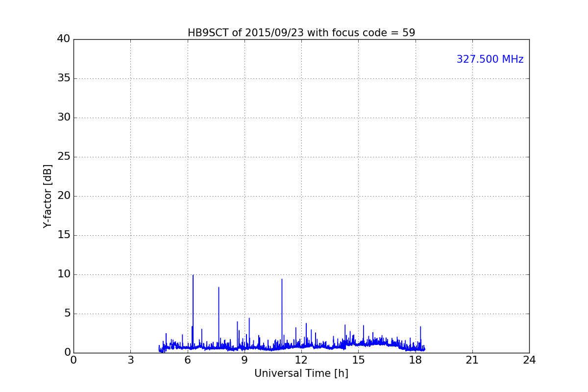This screenshot has height=392, width=588.
Task: Click the x-axis tick label 18
Action: pyautogui.click(x=416, y=360)
